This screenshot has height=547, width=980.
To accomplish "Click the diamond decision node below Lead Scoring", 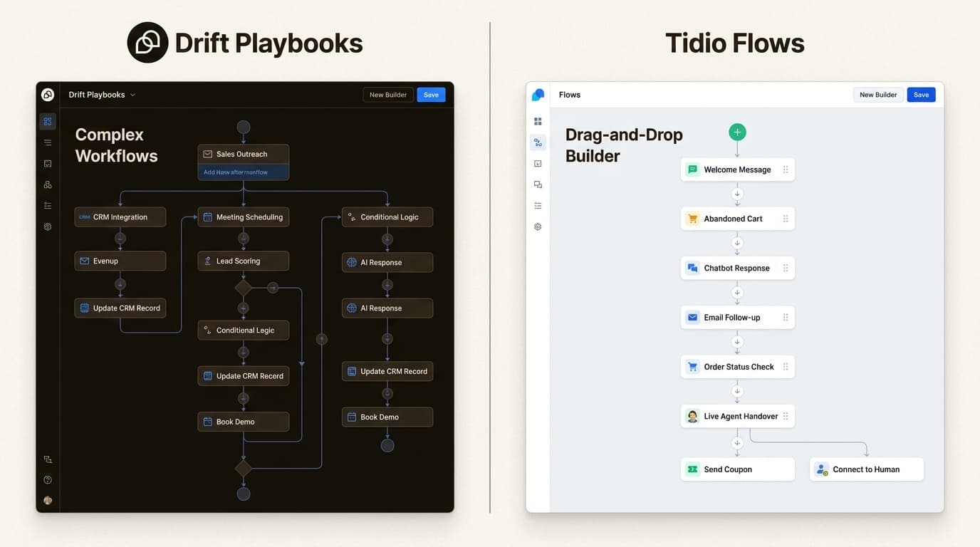I will click(244, 288).
